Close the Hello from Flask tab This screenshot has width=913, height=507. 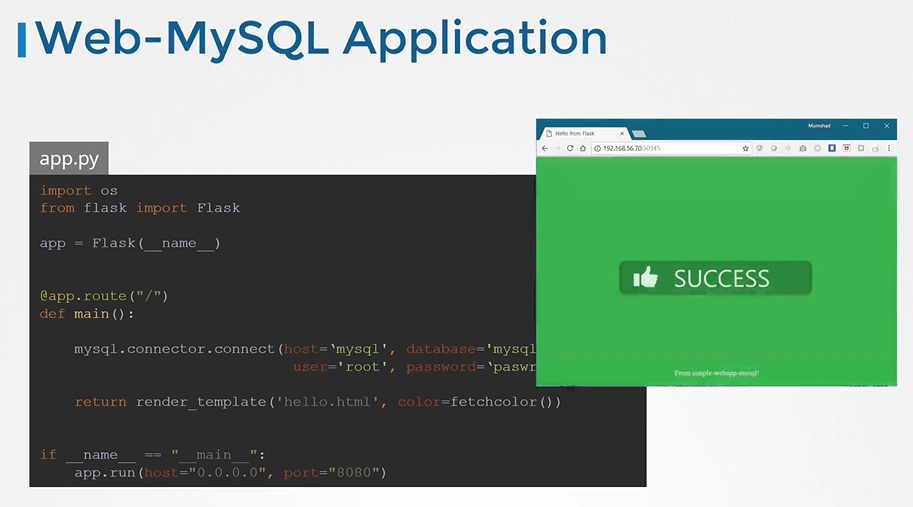tap(622, 133)
